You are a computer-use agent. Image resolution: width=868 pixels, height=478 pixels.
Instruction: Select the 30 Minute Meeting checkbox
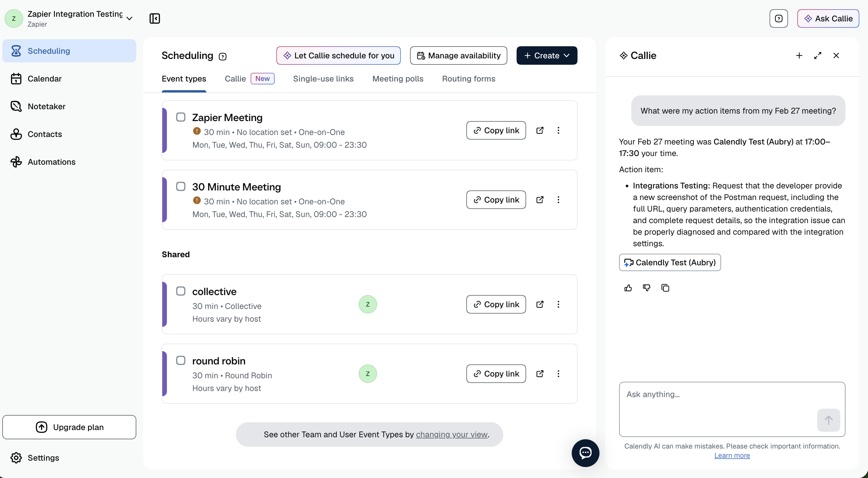[180, 186]
